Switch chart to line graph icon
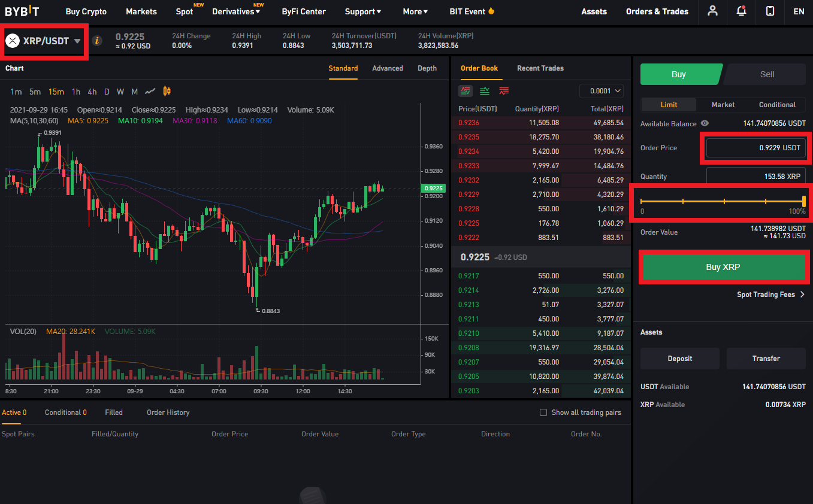Image resolution: width=813 pixels, height=504 pixels. 150,92
